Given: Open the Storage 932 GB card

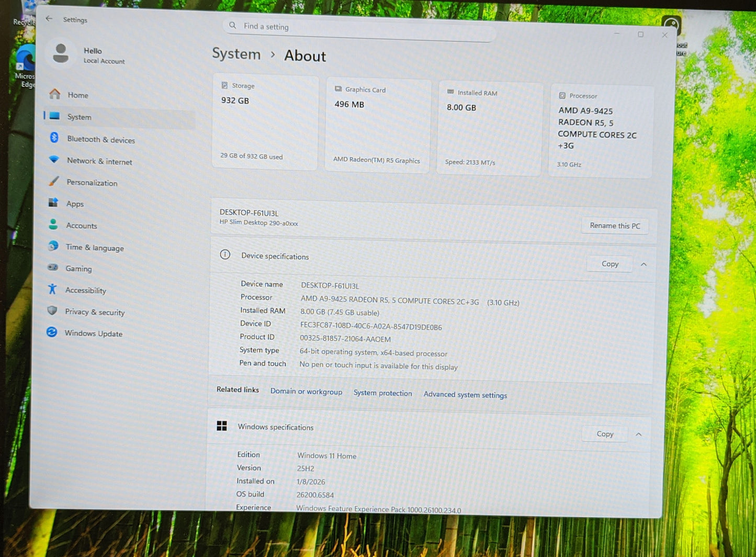Looking at the screenshot, I should point(265,122).
